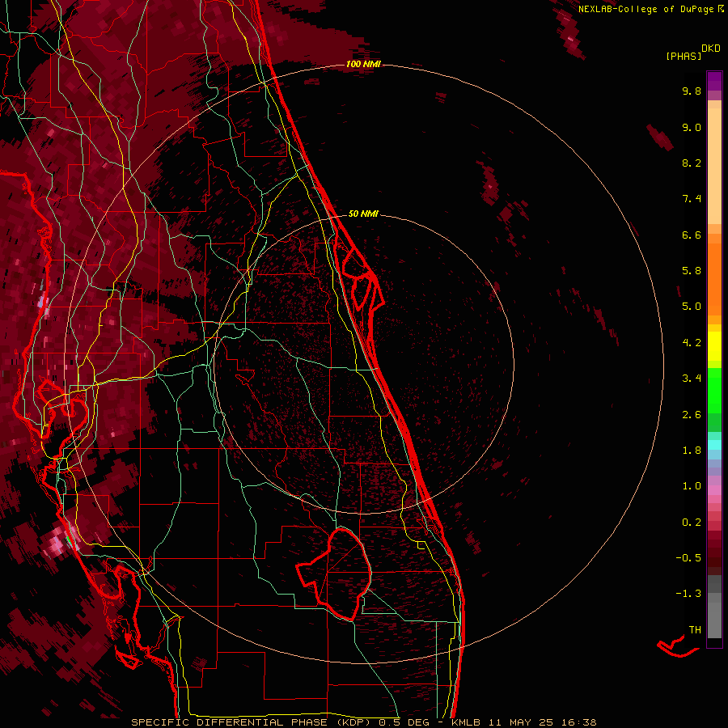Click the 8.2 value on the scale

(x=692, y=163)
